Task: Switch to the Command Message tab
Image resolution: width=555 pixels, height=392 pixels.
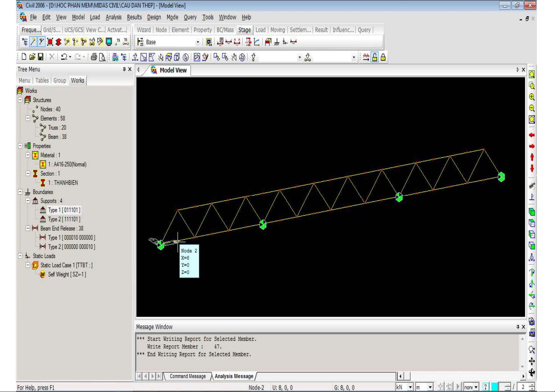Action: point(187,376)
